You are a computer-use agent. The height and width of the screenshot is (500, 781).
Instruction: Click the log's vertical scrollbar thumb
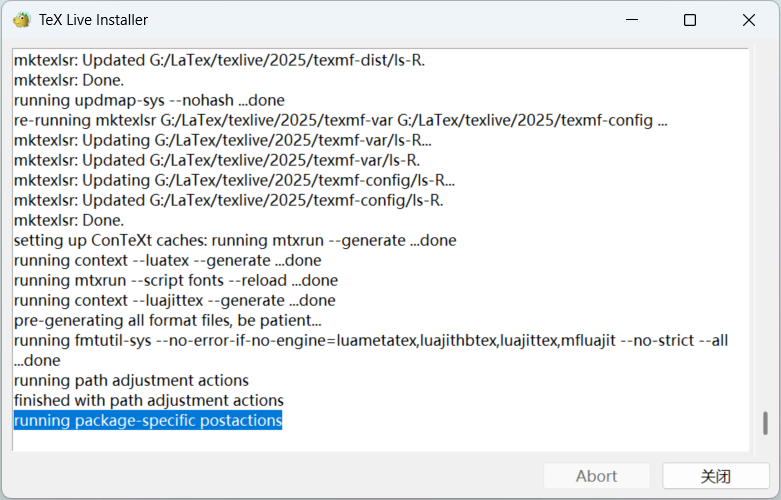(x=765, y=423)
